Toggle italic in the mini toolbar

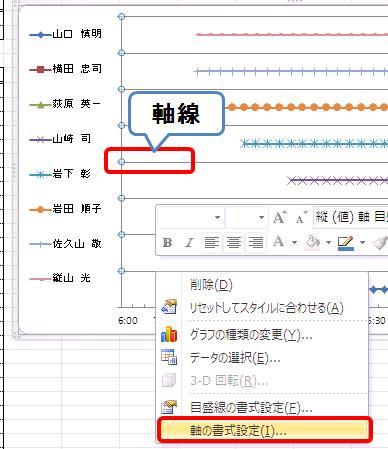(189, 242)
